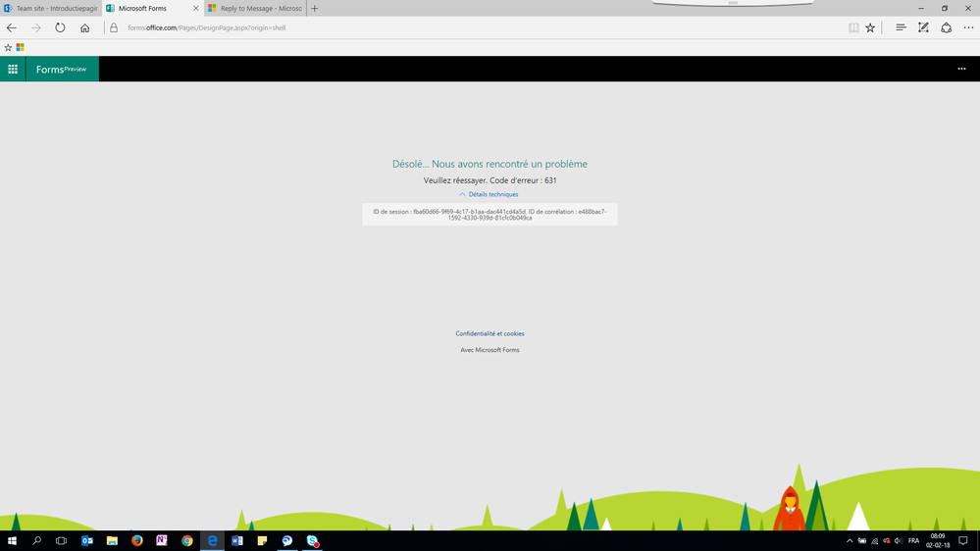This screenshot has height=551, width=980.
Task: Switch to the Team site - Introductiepagina tab
Action: [51, 8]
